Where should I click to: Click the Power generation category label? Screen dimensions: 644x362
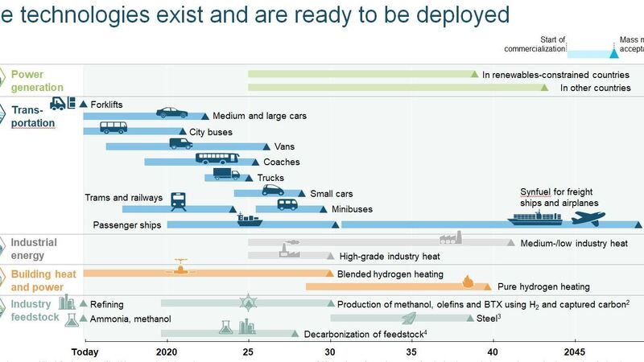[37, 81]
